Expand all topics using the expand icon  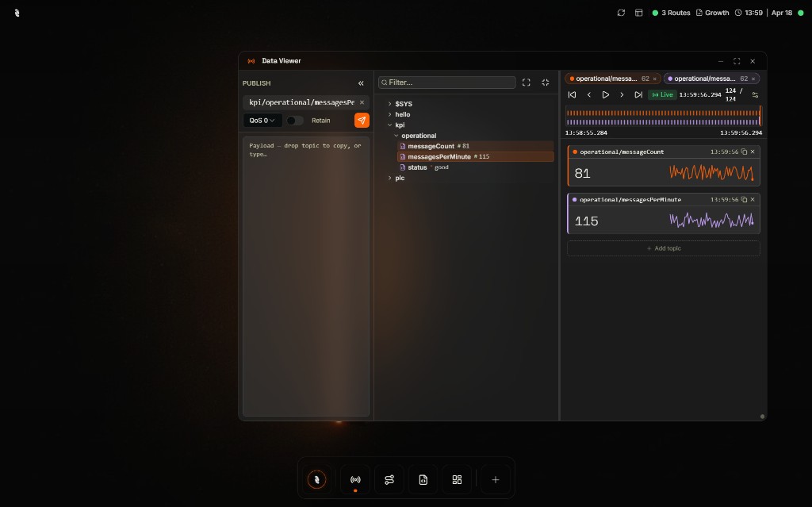(527, 83)
